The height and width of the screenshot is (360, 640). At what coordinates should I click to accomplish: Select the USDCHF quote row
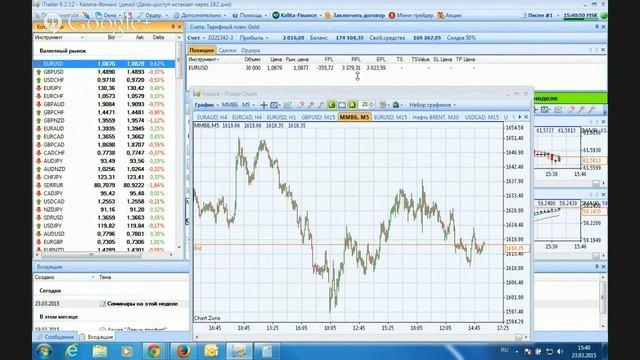tap(104, 80)
